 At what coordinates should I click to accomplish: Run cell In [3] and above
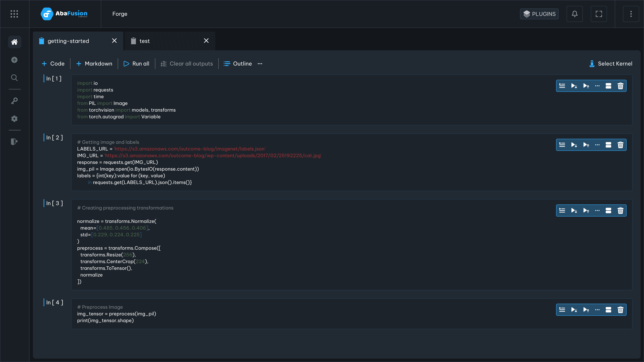click(586, 211)
